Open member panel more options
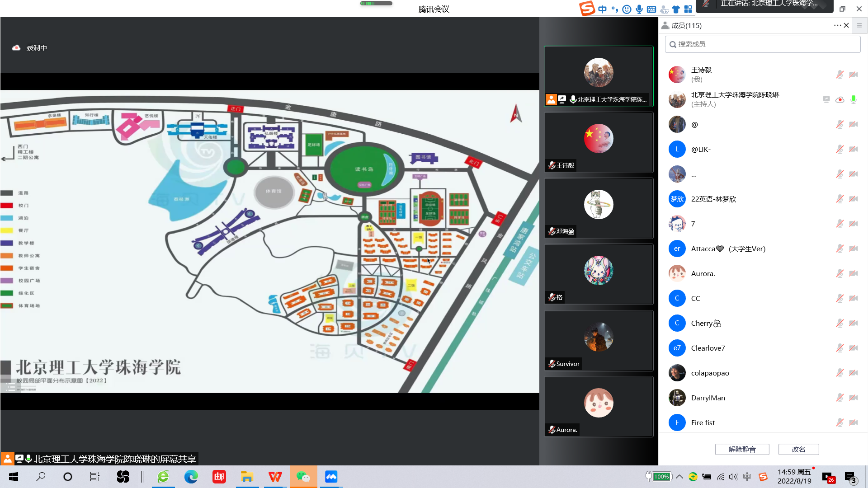 [837, 25]
